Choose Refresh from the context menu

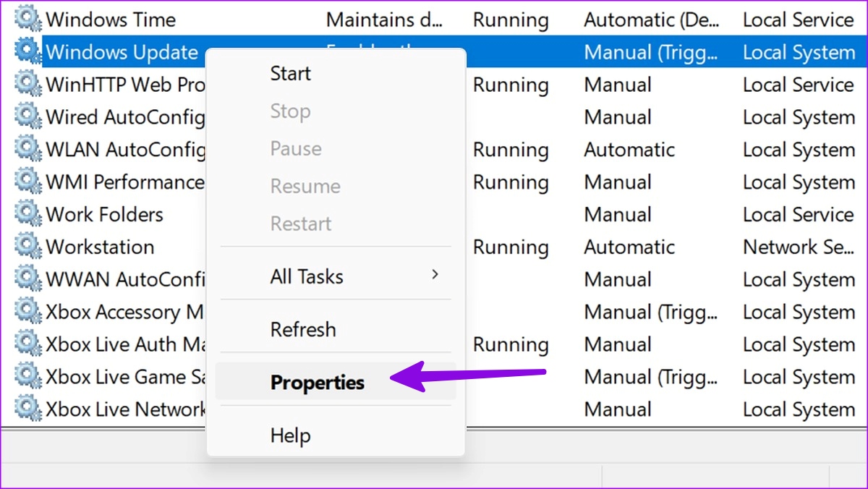tap(303, 329)
